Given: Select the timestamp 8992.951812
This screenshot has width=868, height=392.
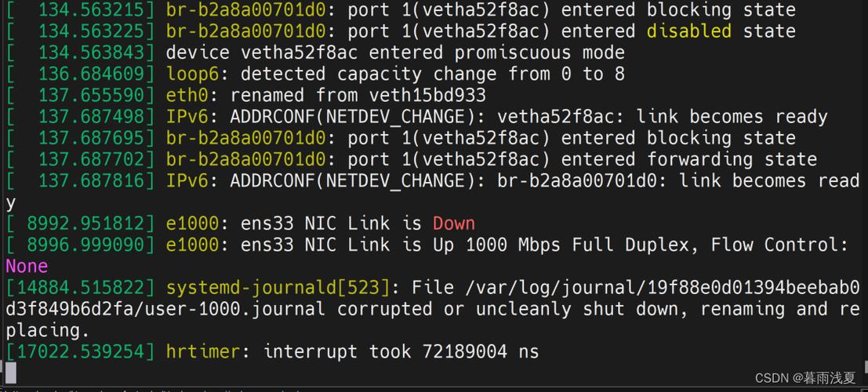Looking at the screenshot, I should [x=85, y=223].
